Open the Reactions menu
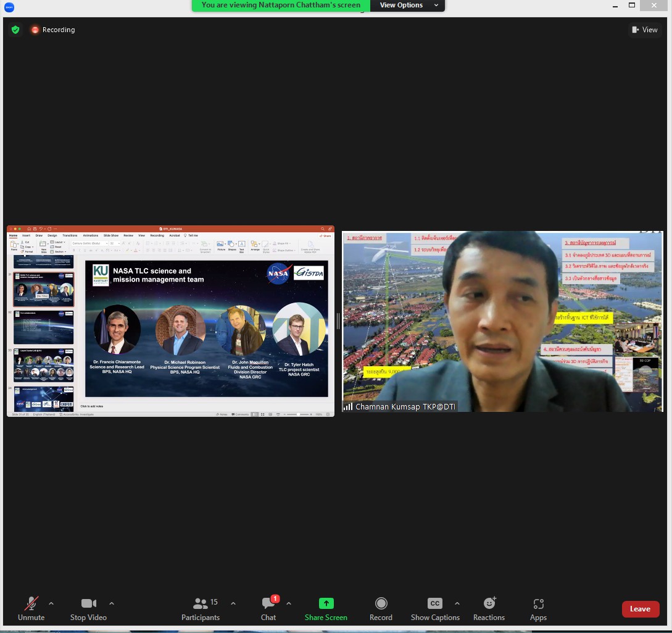 [x=489, y=609]
